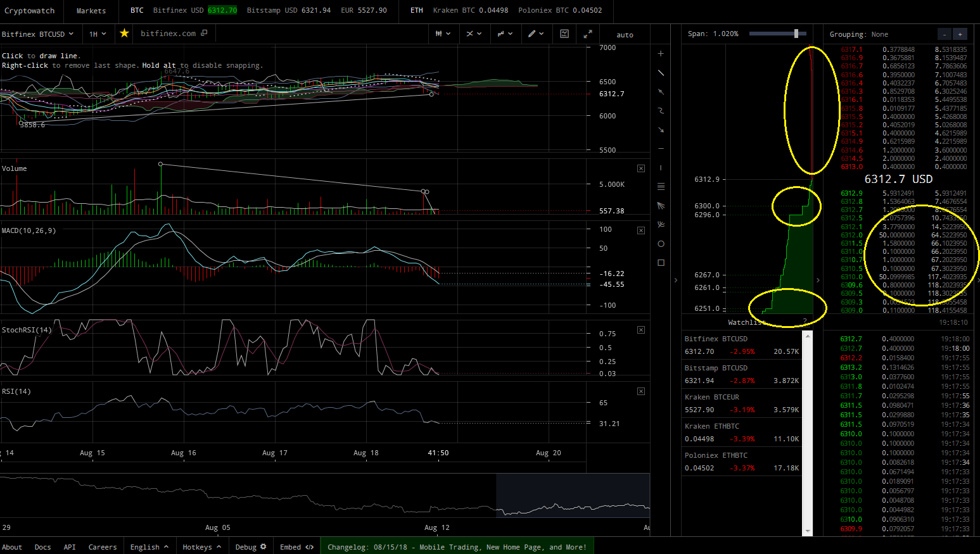Click the chart snapshot icon
This screenshot has width=980, height=554.
[x=564, y=34]
